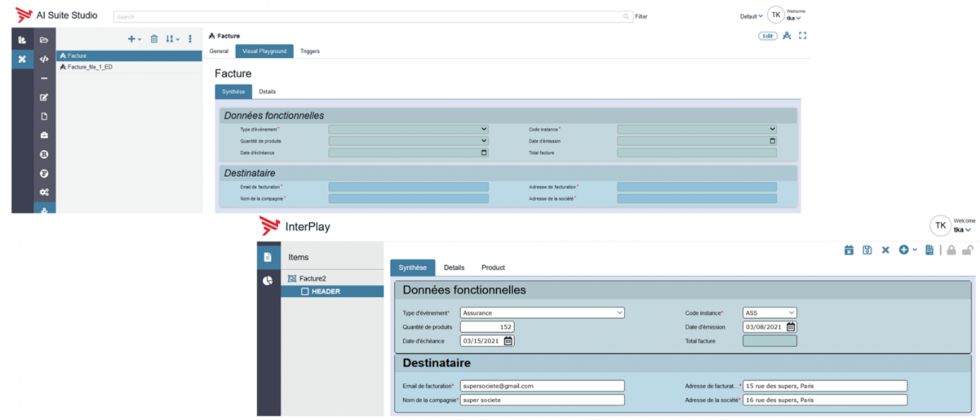The width and height of the screenshot is (980, 420).
Task: Click the Edit button in Studio
Action: tap(768, 36)
